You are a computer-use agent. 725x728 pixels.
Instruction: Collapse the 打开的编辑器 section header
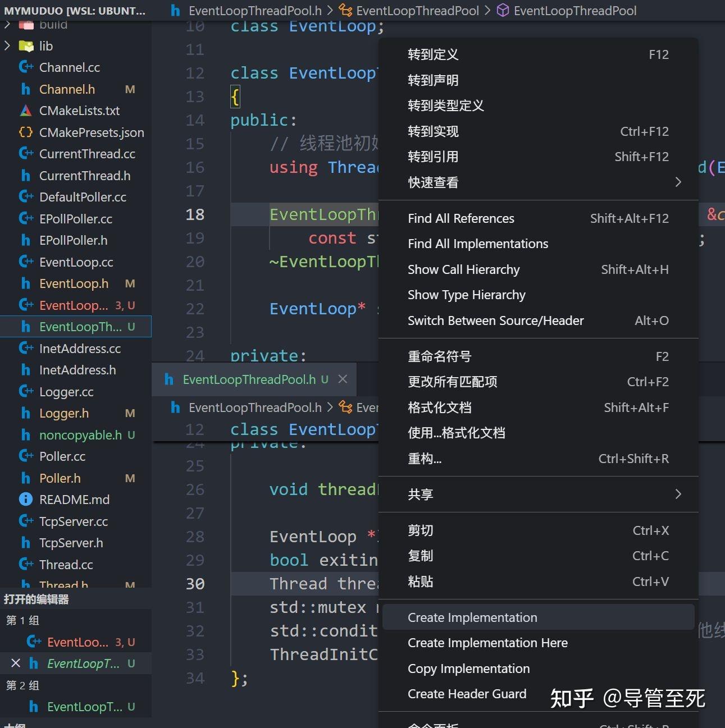pos(37,599)
